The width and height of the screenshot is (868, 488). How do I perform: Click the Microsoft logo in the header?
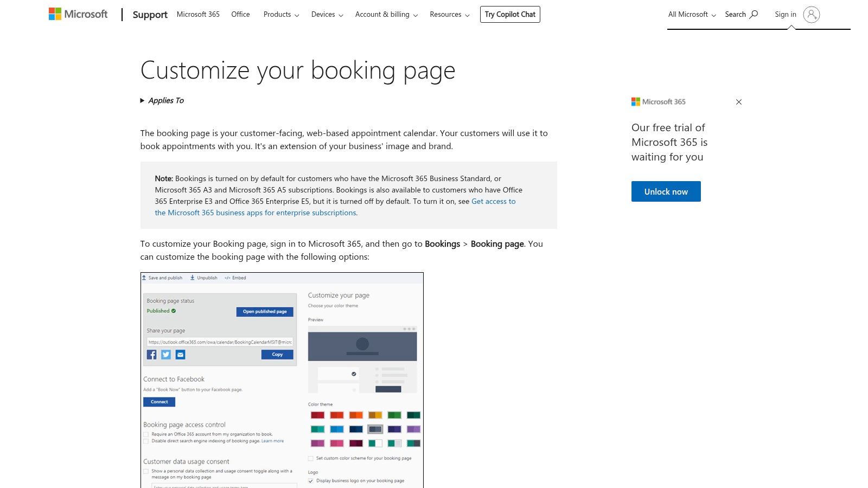tap(78, 14)
